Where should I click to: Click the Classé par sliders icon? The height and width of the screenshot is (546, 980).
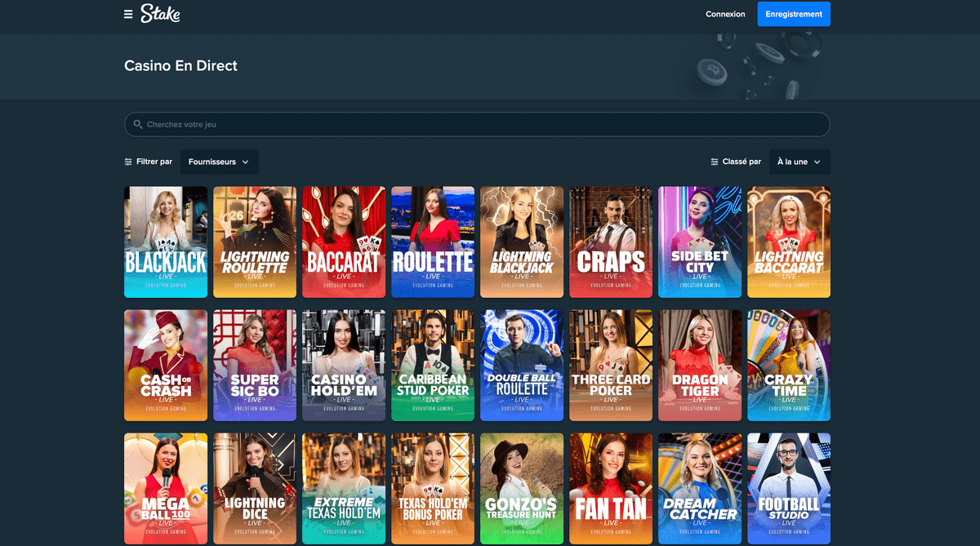715,162
